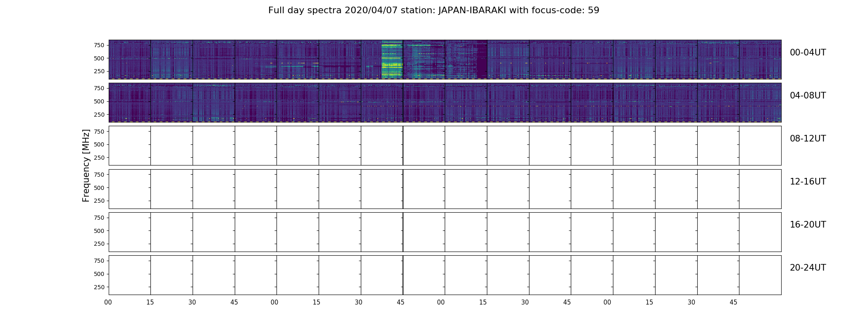Click the 250 tick label of 04-08UT row
Screen dimensions: 868x331
click(x=99, y=115)
